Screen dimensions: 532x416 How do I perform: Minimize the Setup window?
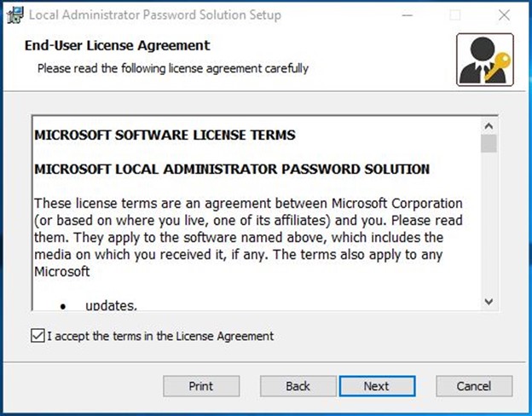tap(408, 15)
